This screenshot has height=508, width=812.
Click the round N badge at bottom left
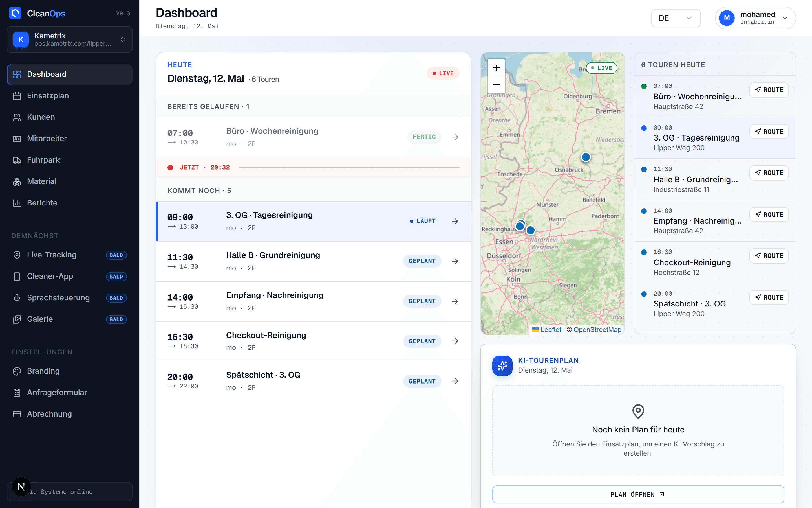[21, 487]
